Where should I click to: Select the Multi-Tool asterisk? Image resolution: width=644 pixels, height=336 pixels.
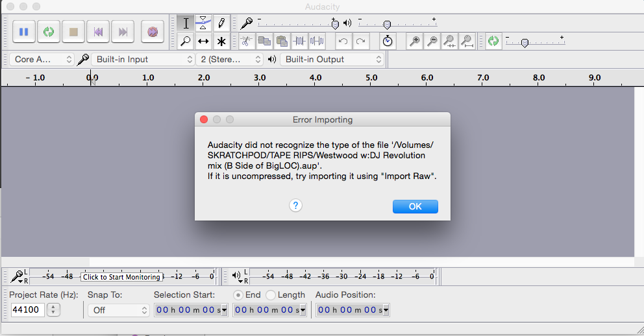click(x=221, y=41)
